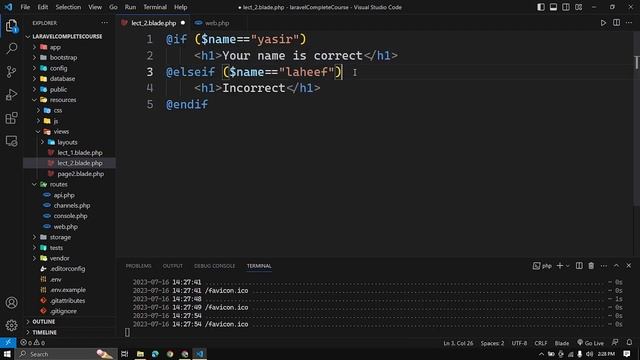Select language mode Blade in status bar
The height and width of the screenshot is (360, 640).
point(562,343)
